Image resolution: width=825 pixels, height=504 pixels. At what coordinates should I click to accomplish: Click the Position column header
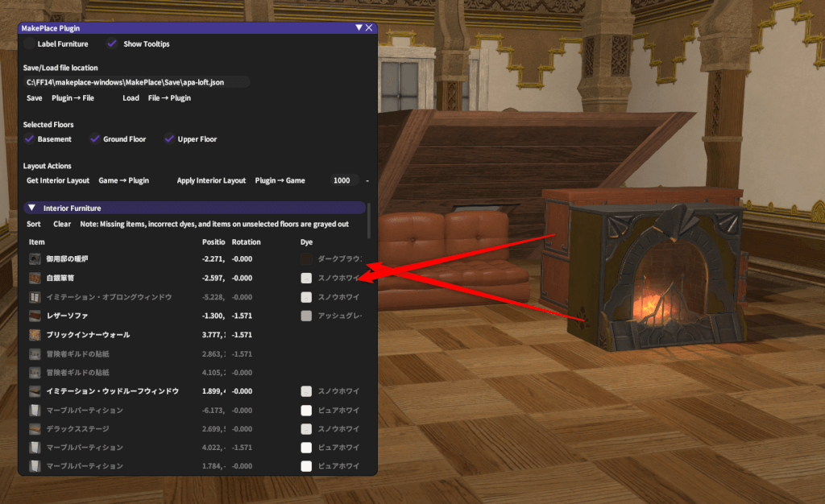point(214,242)
